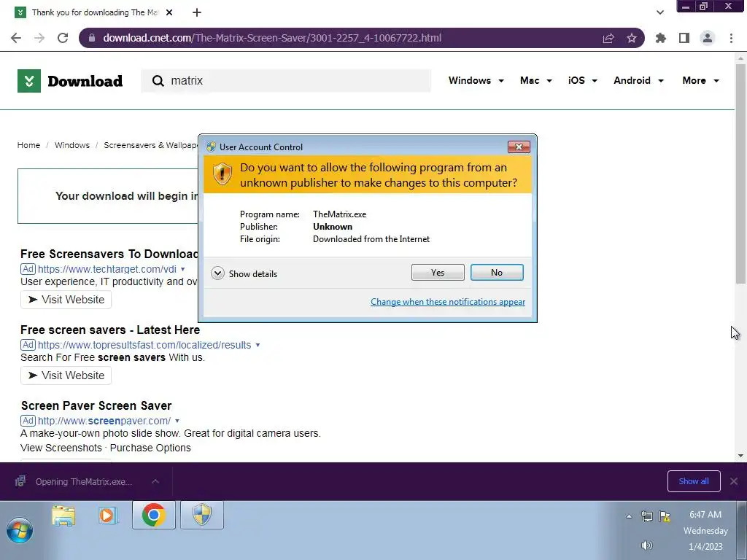Reload the page with the refresh icon
747x560 pixels.
pyautogui.click(x=63, y=38)
